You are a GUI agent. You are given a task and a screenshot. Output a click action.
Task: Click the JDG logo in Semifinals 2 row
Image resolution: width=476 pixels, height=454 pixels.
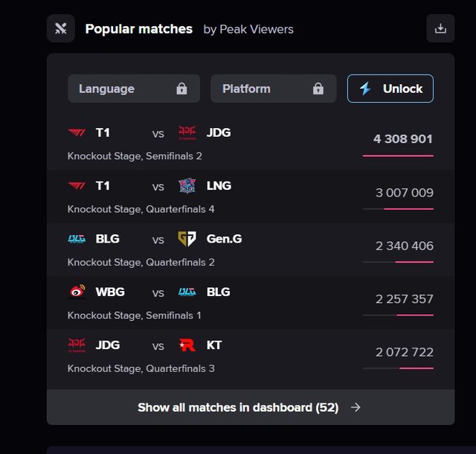point(187,132)
